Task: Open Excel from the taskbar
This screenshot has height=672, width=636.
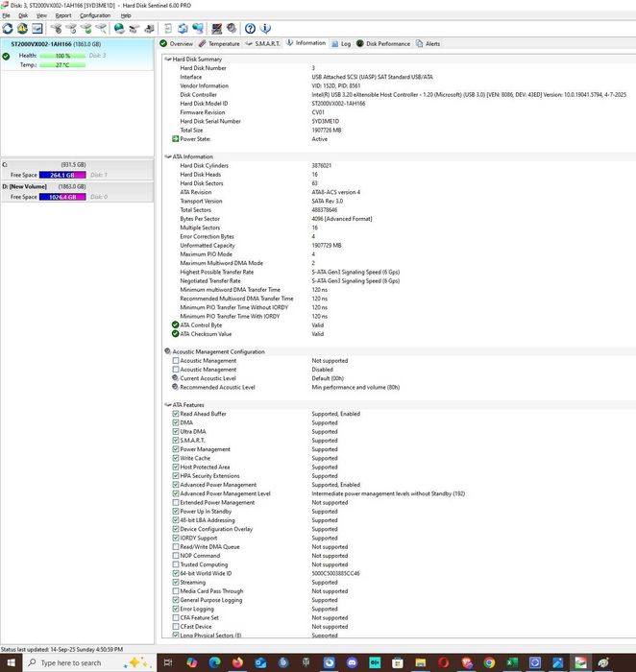Action: point(512,662)
